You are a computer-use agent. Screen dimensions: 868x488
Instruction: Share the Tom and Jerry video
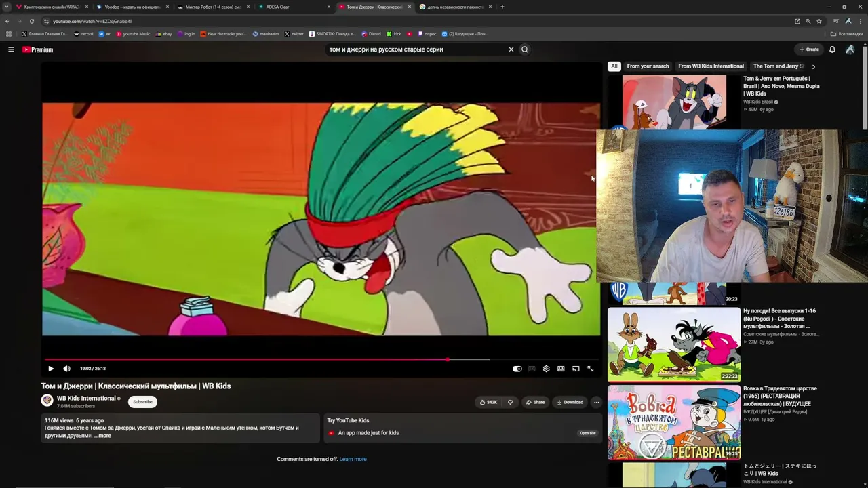pos(535,402)
